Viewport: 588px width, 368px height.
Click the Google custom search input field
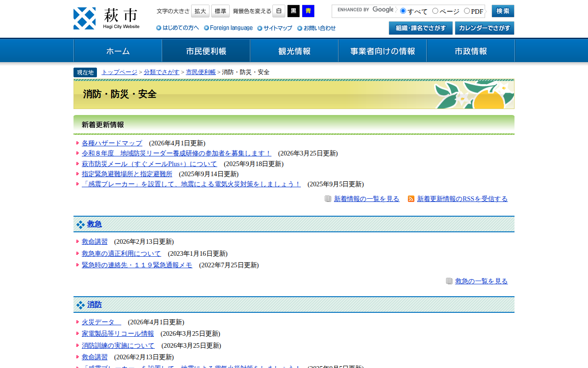(x=364, y=11)
